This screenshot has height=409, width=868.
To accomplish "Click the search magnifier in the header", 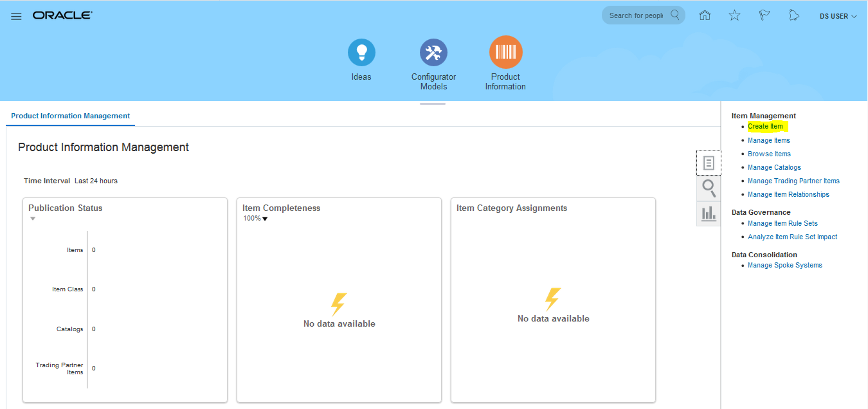I will [x=675, y=15].
